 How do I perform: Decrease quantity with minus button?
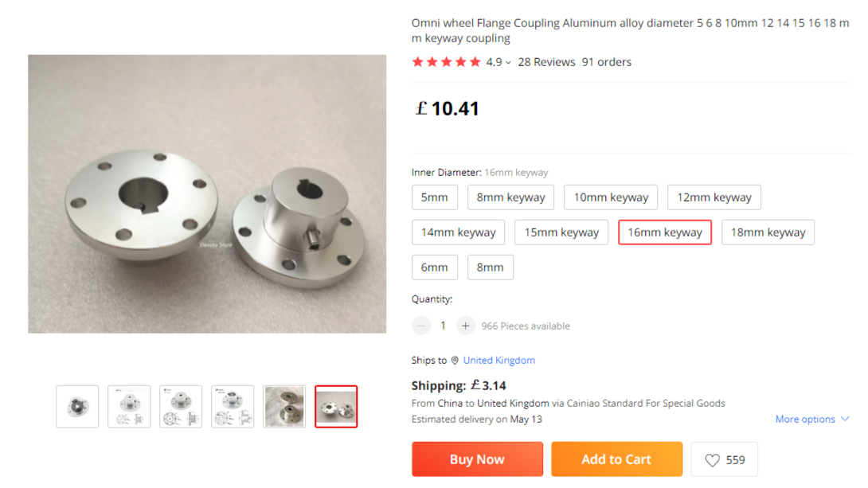click(x=422, y=326)
